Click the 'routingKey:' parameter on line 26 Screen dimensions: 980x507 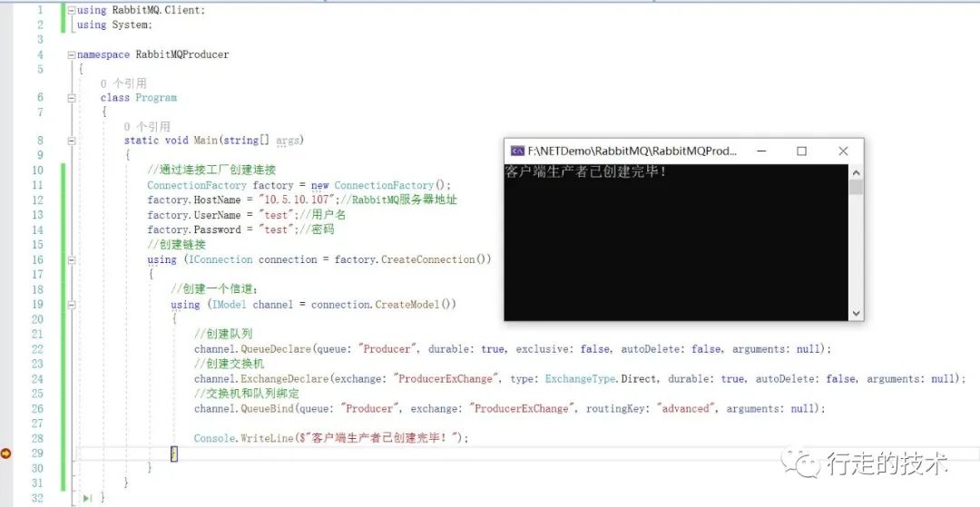(618, 408)
